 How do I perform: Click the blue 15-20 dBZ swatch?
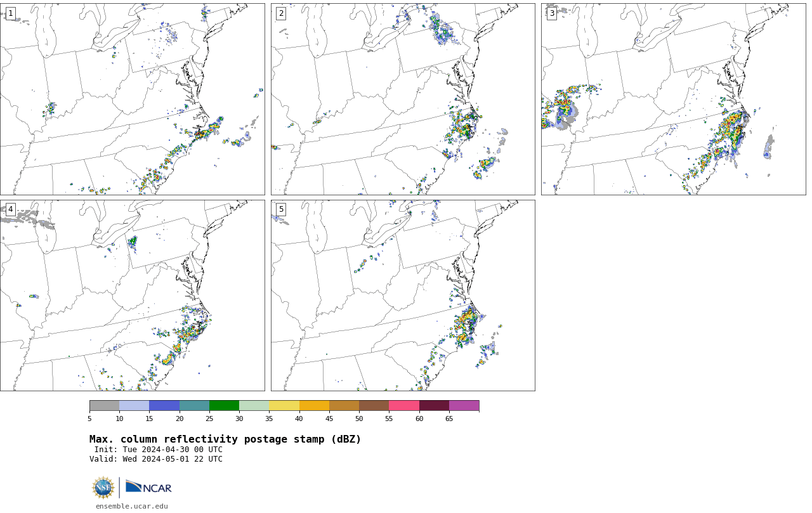pos(164,406)
